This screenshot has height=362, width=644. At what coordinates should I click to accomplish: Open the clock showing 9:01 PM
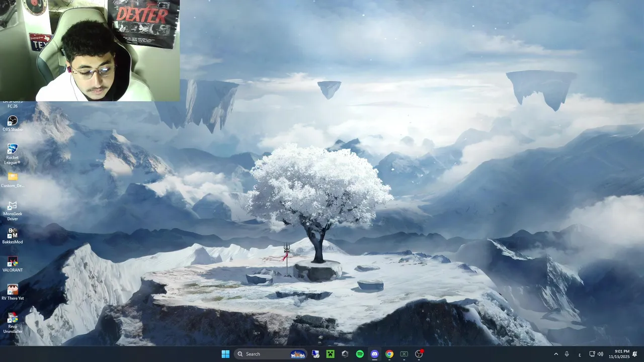(x=619, y=354)
